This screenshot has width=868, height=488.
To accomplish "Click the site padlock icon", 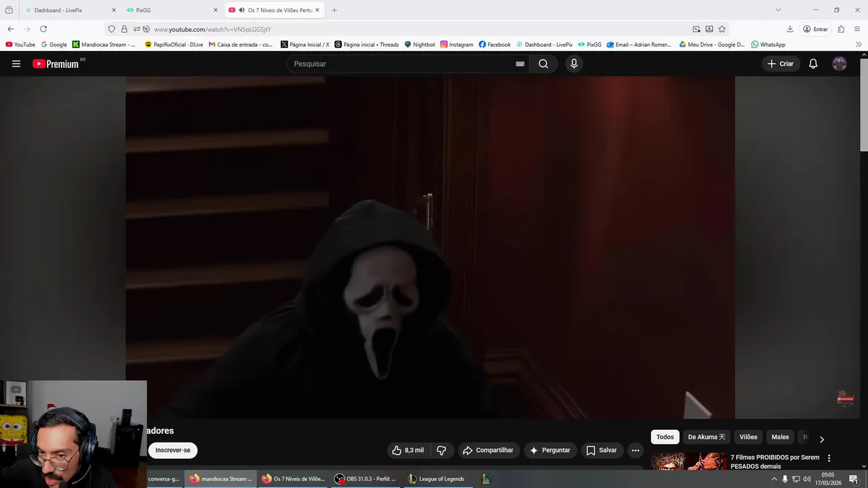I will (x=124, y=29).
